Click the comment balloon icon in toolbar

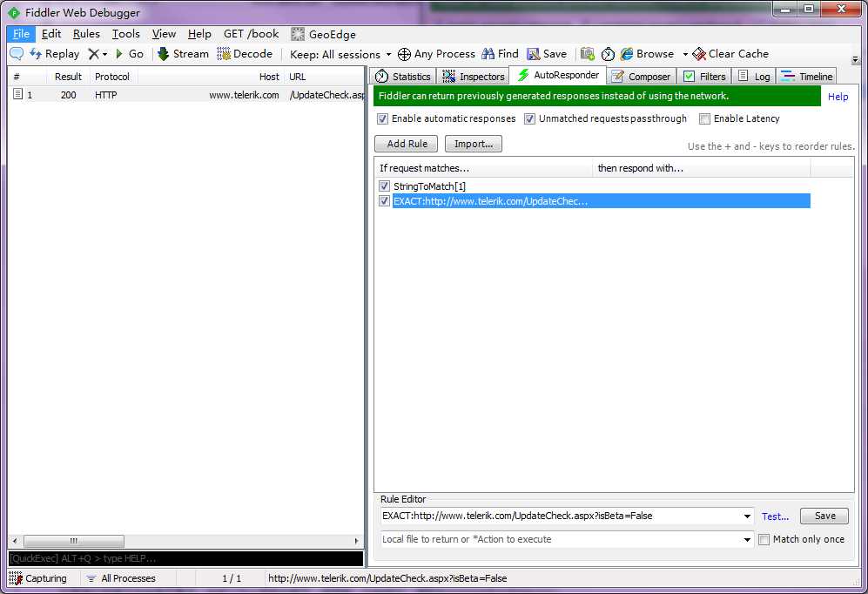click(17, 54)
